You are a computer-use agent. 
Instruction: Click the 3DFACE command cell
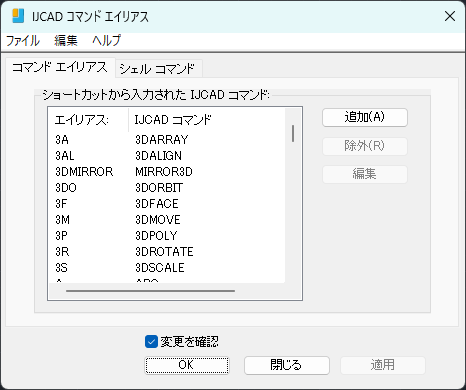point(157,204)
